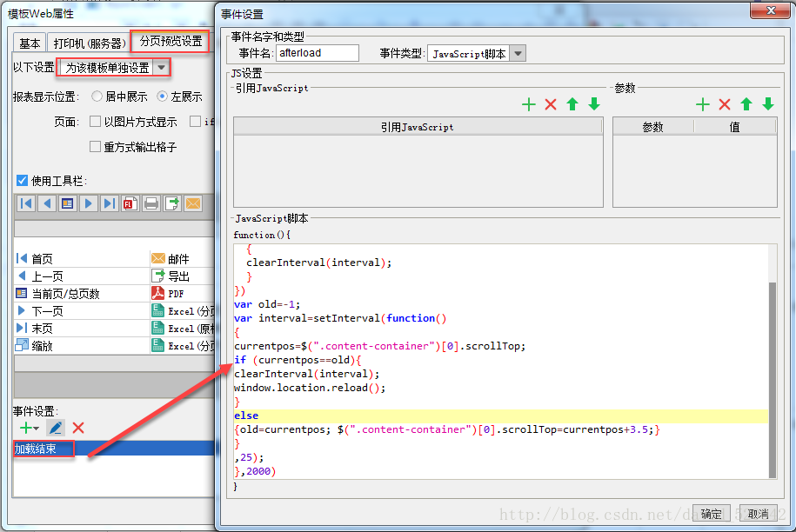Click the export toolbar icon
This screenshot has height=532, width=796.
[172, 204]
